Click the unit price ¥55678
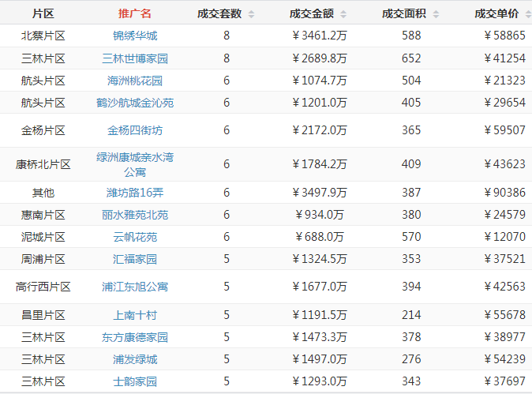532x394 pixels. (505, 315)
